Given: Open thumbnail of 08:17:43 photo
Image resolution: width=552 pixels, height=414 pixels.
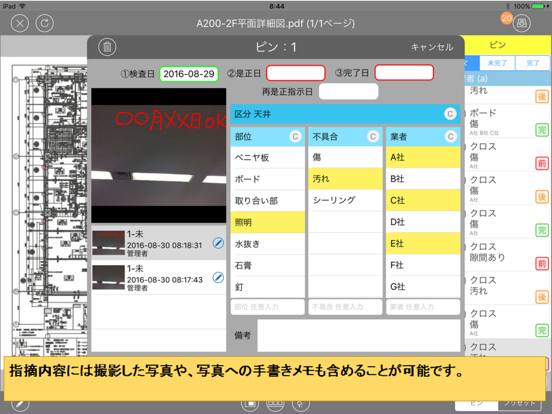Looking at the screenshot, I should [108, 277].
